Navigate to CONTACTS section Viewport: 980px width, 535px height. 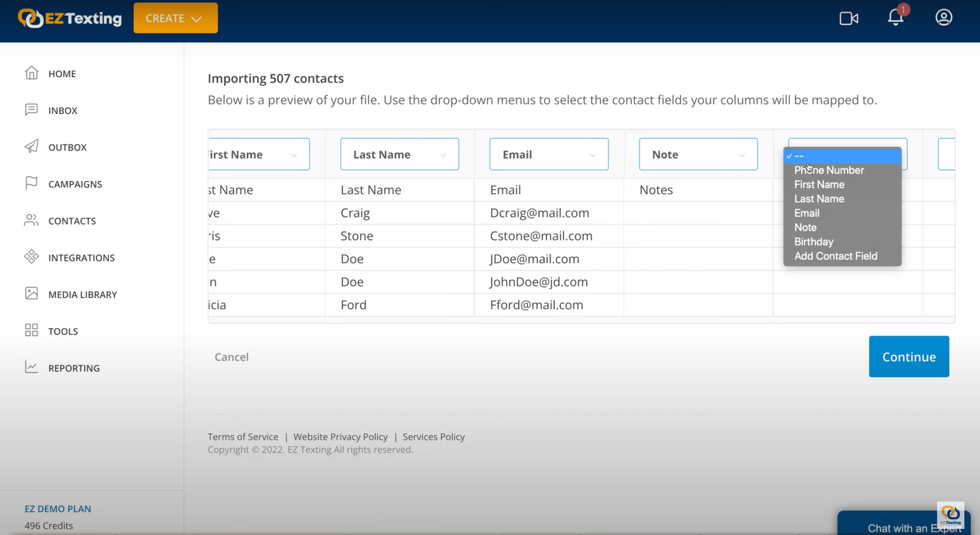72,221
